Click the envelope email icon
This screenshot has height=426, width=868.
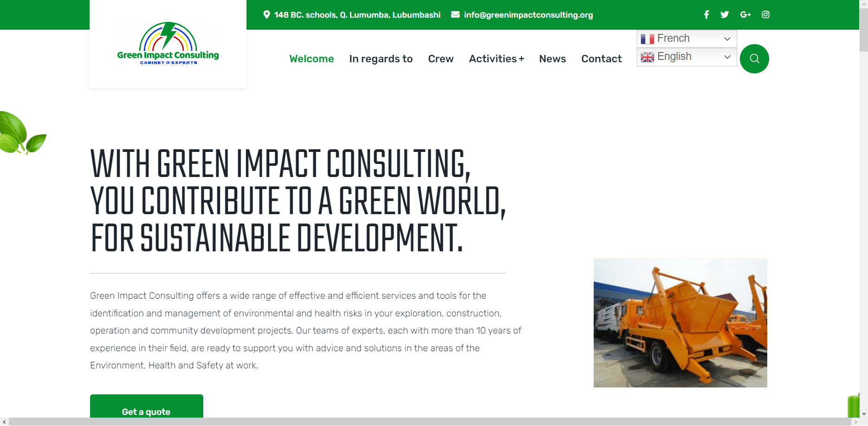pyautogui.click(x=455, y=14)
